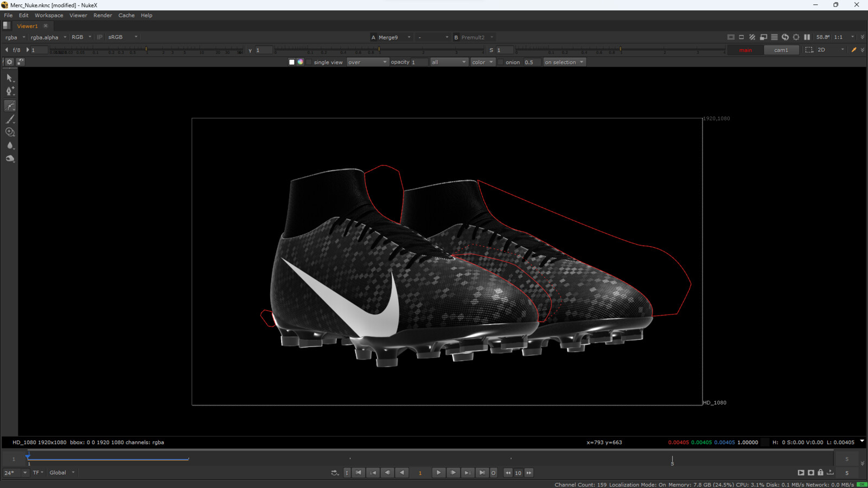Viewport: 868px width, 488px height.
Task: Click the orange color picker eyedropper icon
Action: (854, 50)
